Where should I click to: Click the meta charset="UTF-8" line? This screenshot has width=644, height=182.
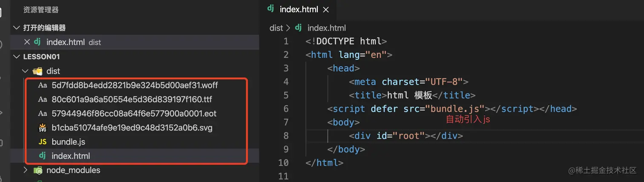(408, 81)
